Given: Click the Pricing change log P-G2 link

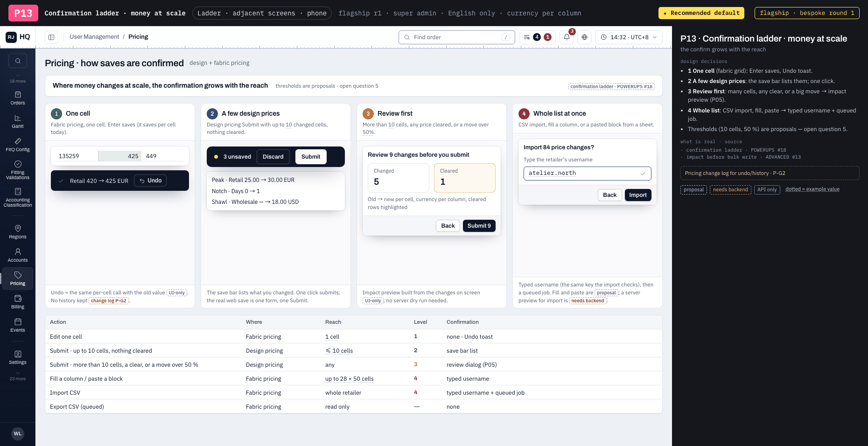Looking at the screenshot, I should [x=770, y=173].
